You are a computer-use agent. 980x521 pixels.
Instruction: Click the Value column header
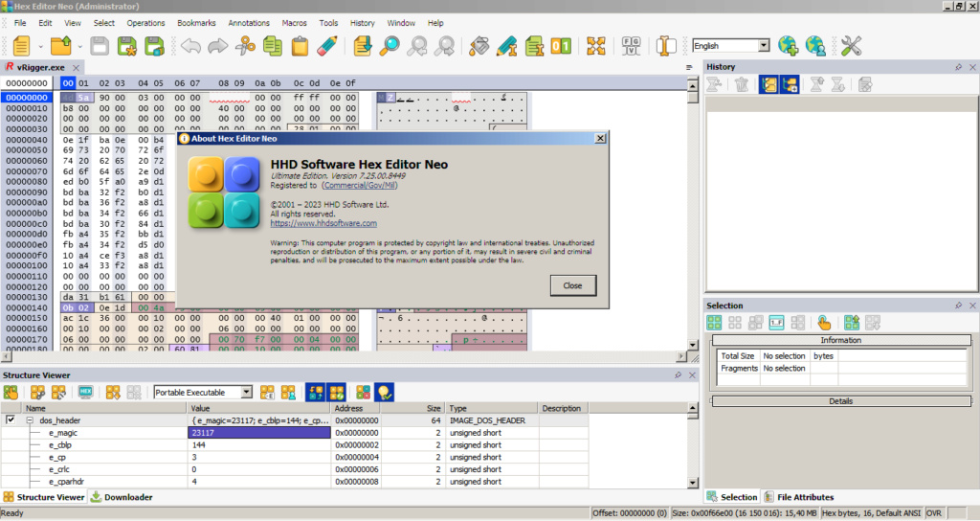[258, 408]
